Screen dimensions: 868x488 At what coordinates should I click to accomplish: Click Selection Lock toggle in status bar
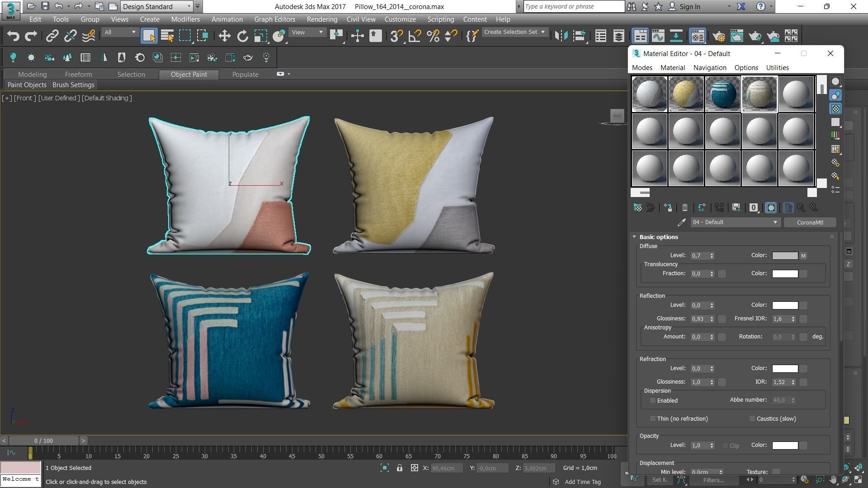(x=400, y=468)
